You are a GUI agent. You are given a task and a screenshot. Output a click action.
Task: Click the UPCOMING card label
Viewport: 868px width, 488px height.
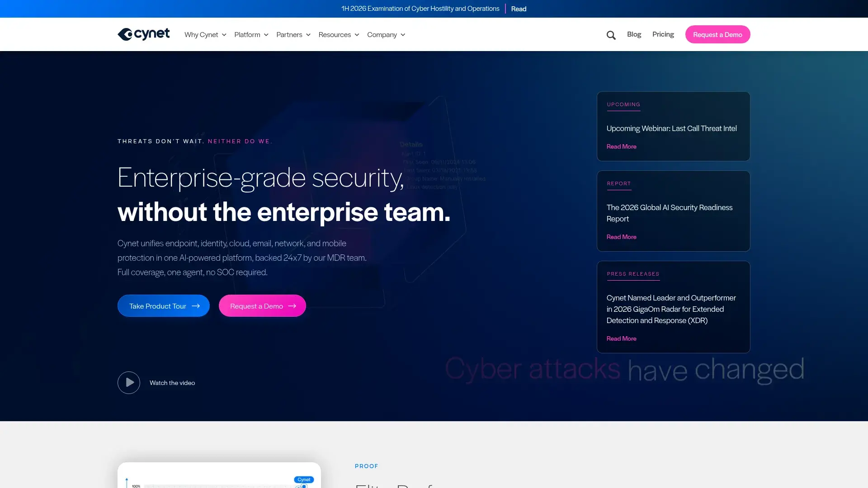[x=623, y=104]
